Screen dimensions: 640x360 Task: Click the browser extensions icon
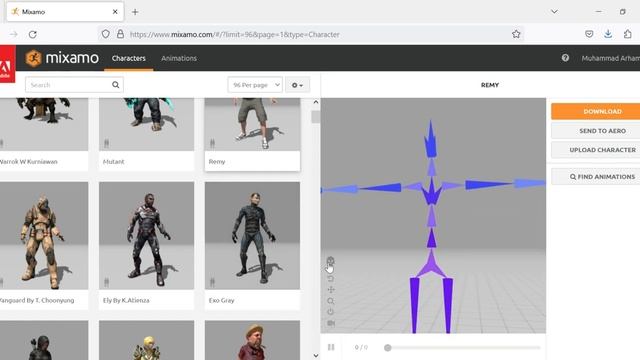click(x=628, y=34)
